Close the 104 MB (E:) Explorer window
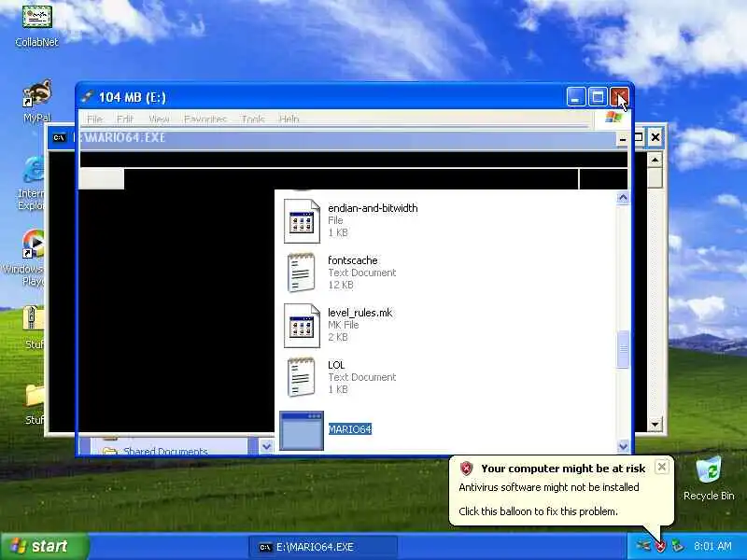Image resolution: width=747 pixels, height=560 pixels. coord(619,97)
